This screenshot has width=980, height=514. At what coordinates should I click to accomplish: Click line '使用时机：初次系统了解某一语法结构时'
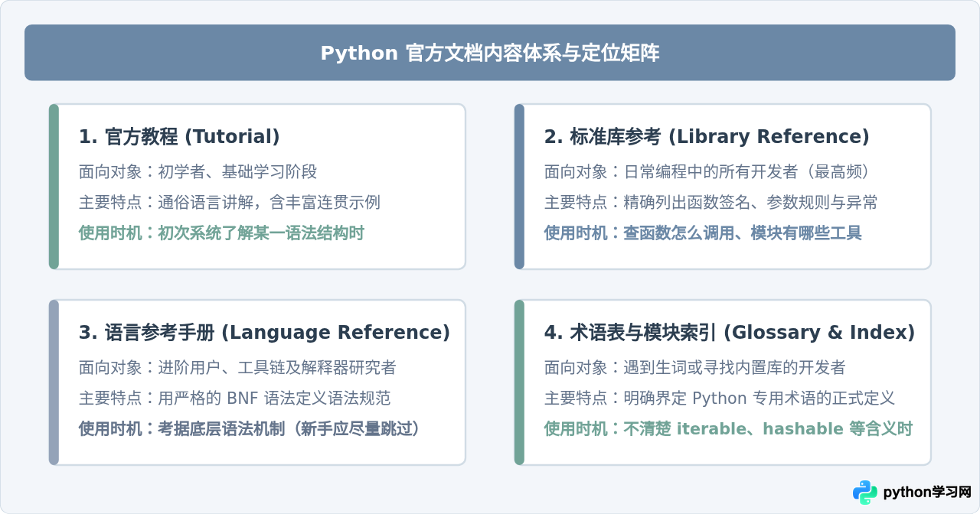pyautogui.click(x=221, y=233)
